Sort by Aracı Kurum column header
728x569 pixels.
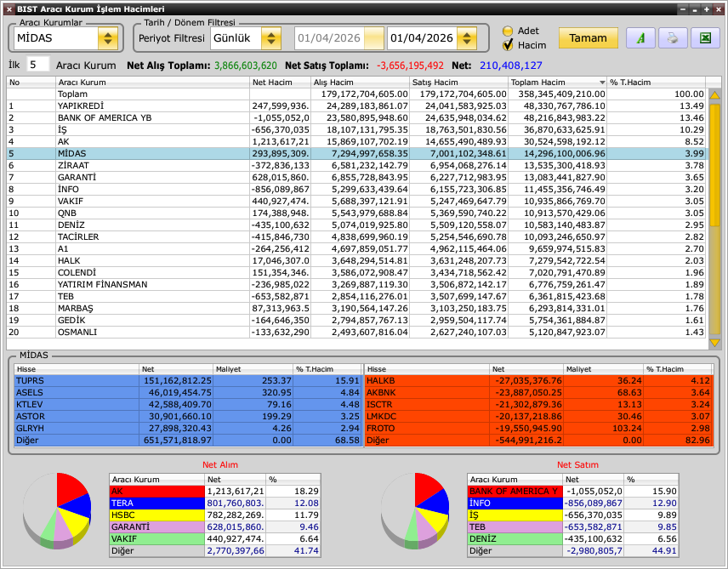(x=152, y=83)
